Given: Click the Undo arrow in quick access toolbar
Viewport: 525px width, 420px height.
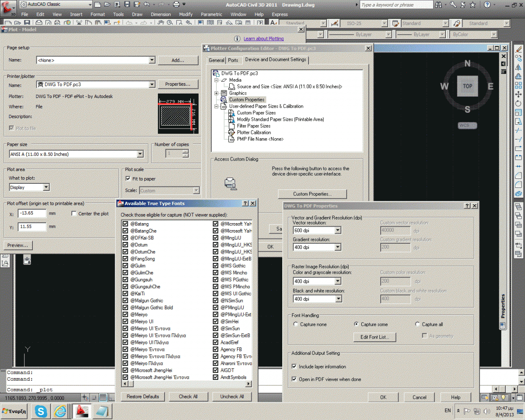Looking at the screenshot, I should click(147, 5).
